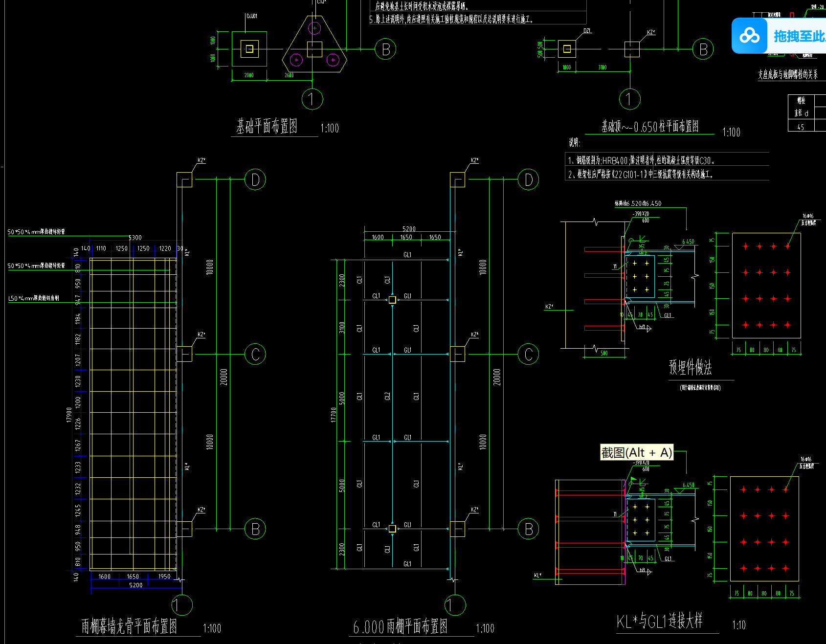826x644 pixels.
Task: Select the 说明: heading text
Action: [x=574, y=142]
